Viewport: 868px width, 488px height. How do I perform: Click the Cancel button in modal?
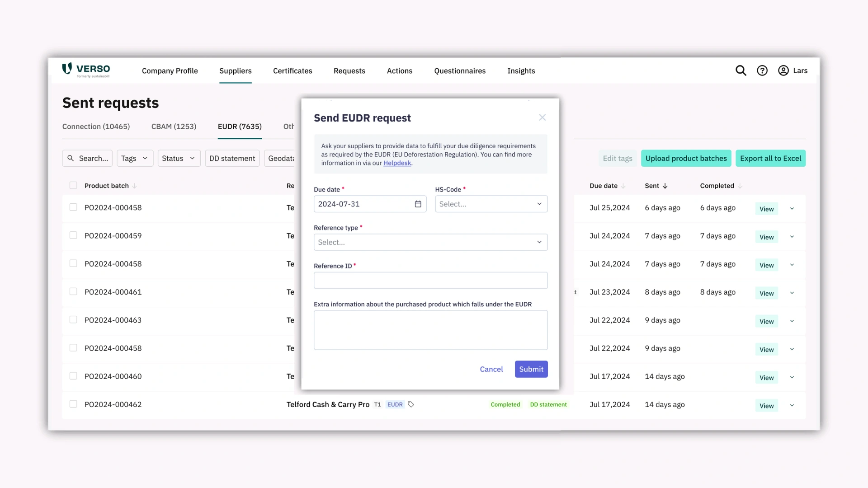tap(491, 369)
